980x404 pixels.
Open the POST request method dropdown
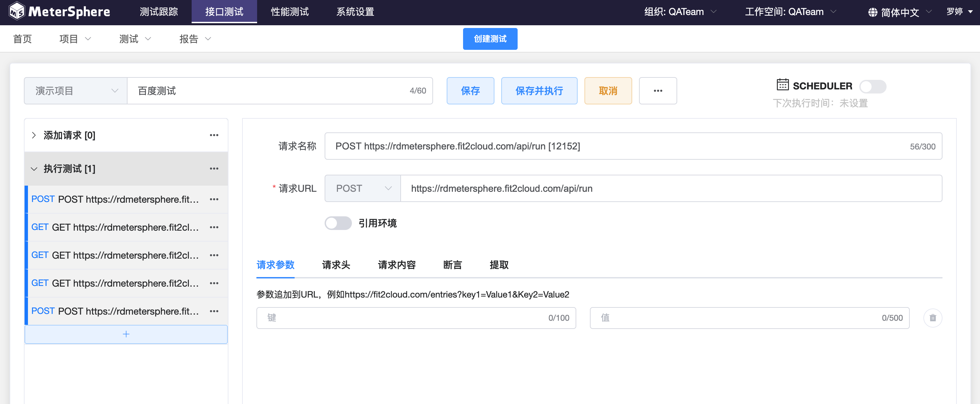362,188
